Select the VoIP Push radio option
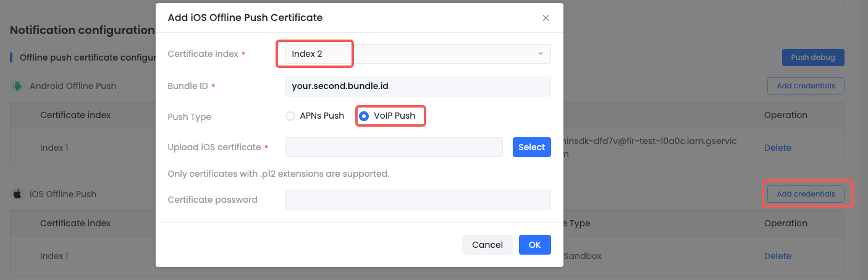 point(364,116)
